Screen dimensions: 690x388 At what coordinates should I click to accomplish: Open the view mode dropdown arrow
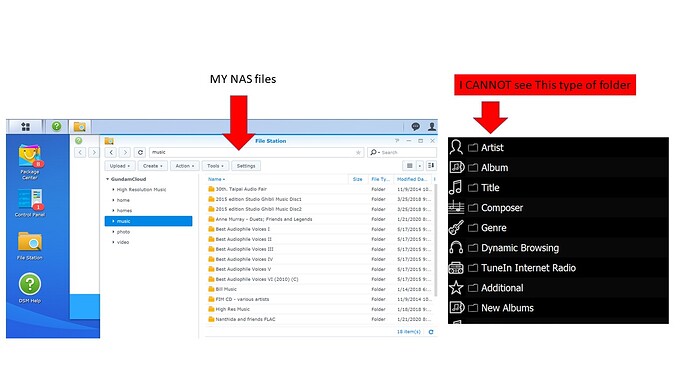420,166
